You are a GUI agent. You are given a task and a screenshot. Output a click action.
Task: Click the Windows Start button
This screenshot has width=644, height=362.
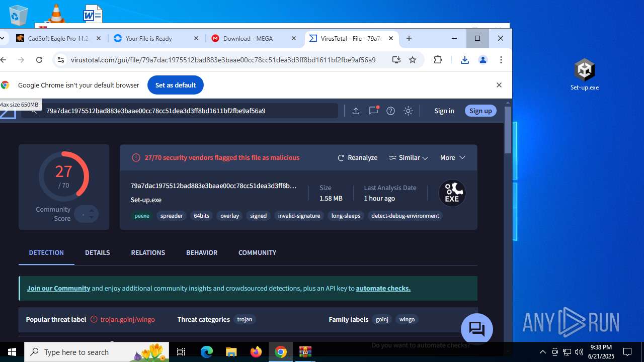click(x=12, y=352)
